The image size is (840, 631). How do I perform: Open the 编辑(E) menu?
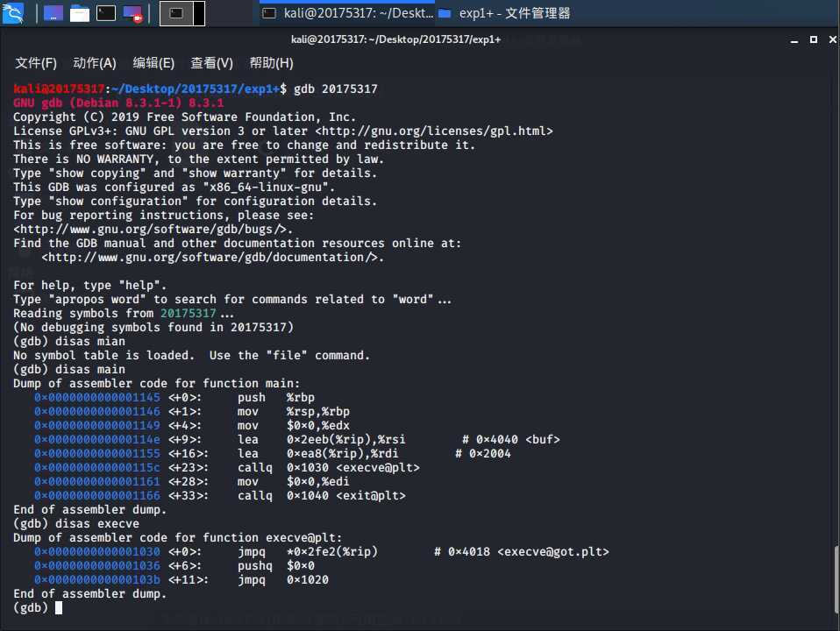click(x=153, y=63)
